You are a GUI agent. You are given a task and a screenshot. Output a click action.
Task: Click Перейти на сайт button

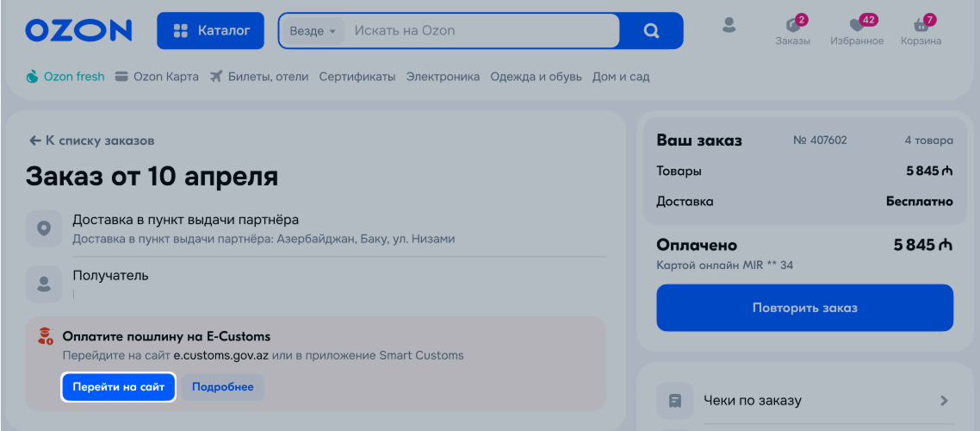118,387
